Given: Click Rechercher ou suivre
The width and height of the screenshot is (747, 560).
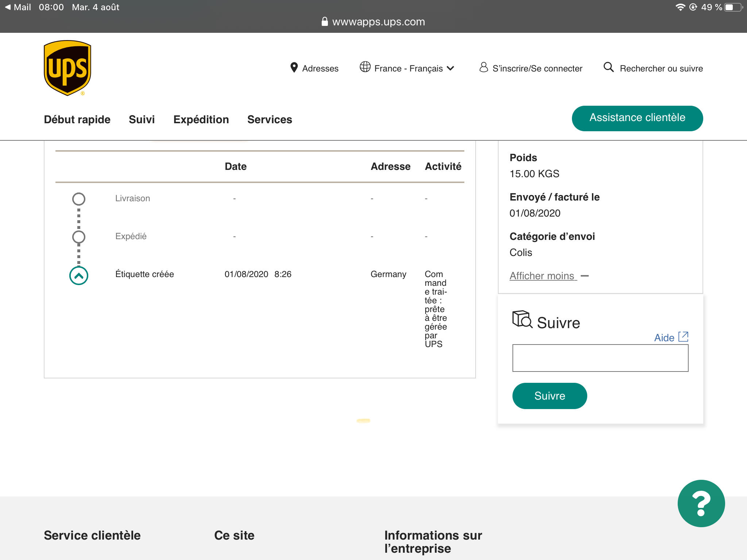Looking at the screenshot, I should 661,69.
